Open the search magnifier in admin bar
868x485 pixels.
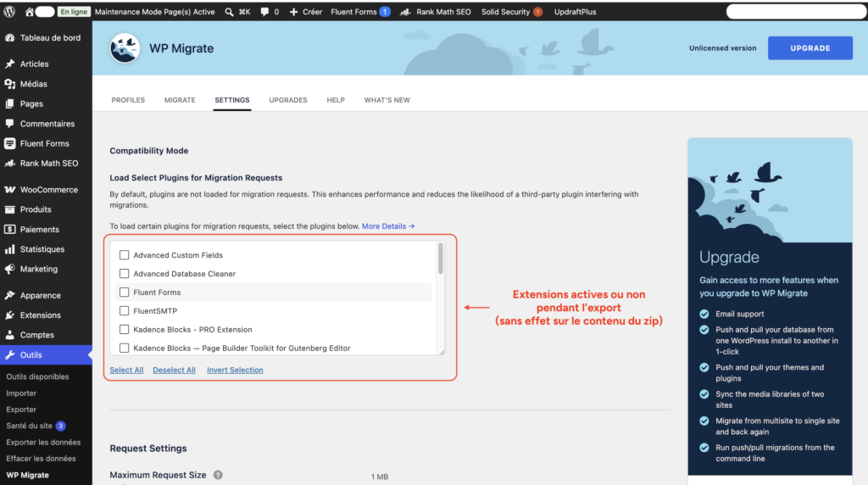point(229,12)
